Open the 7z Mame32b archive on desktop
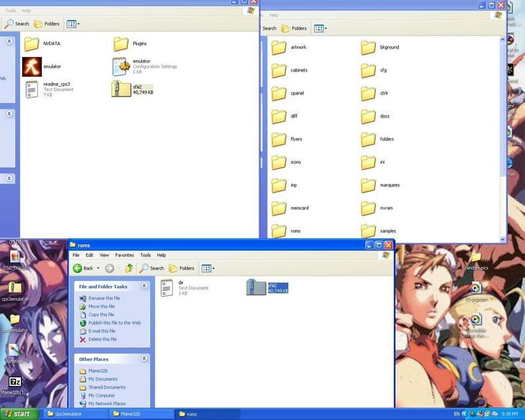Viewport: 525px width, 420px height. click(14, 382)
